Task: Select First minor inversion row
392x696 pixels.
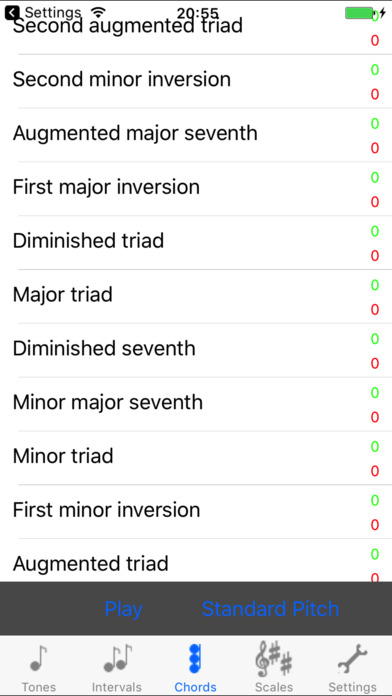Action: click(x=196, y=512)
